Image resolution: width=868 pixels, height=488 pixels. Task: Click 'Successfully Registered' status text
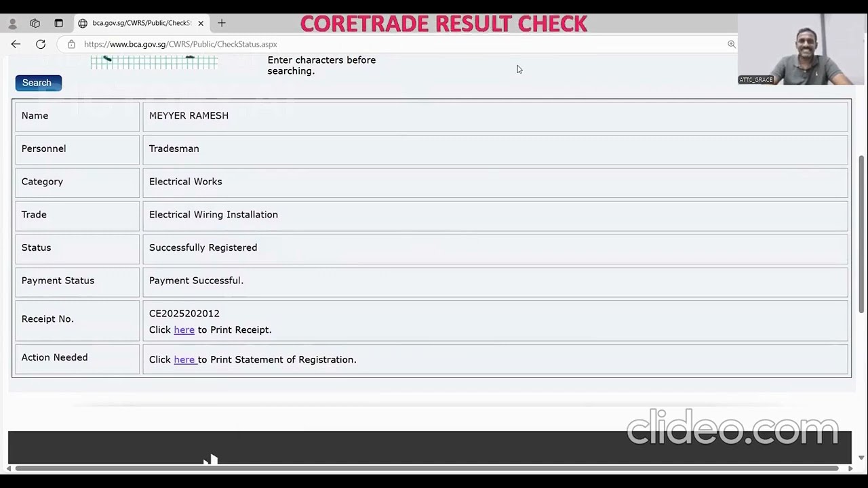point(203,248)
